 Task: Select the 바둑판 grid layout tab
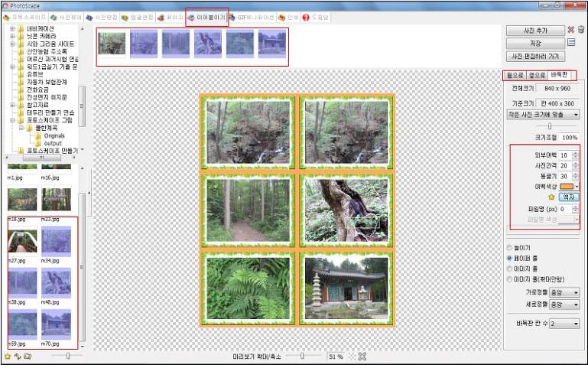tap(559, 75)
